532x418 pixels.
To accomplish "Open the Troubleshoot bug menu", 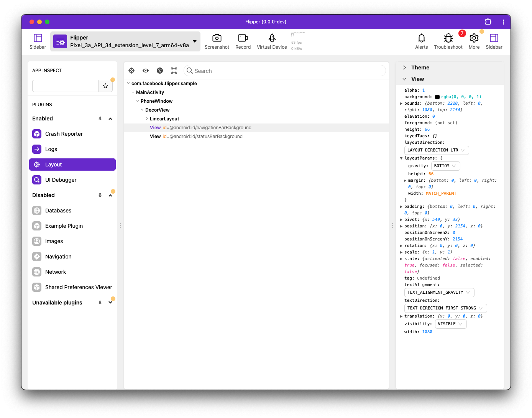I will 448,41.
